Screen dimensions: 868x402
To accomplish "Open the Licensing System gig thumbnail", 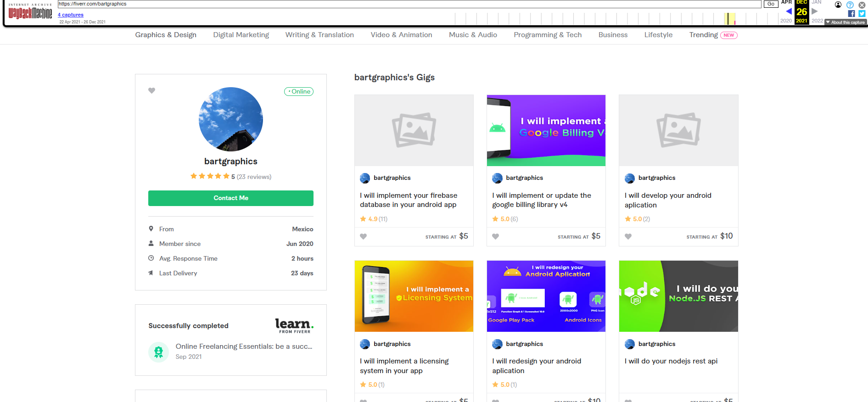I will pos(414,296).
